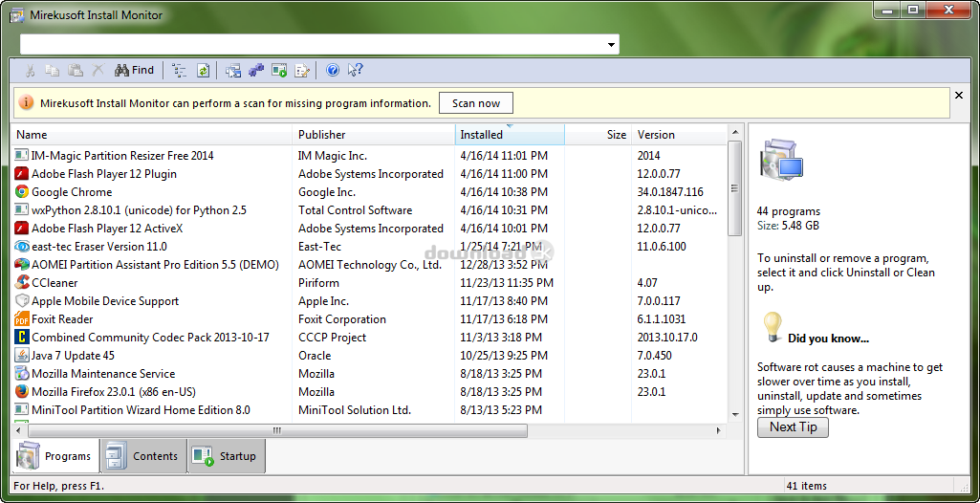980x503 pixels.
Task: Select MiniTool Partition Wizard Home Edition 8.0
Action: 369,410
